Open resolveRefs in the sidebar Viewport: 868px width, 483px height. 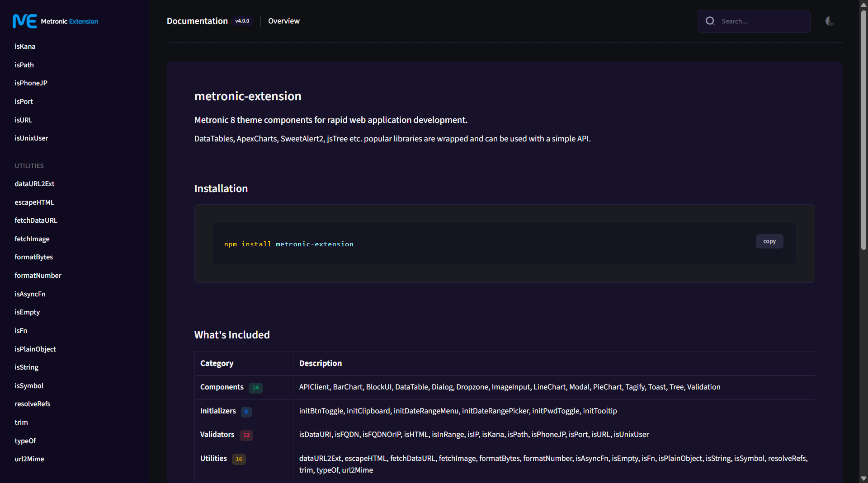[x=33, y=404]
